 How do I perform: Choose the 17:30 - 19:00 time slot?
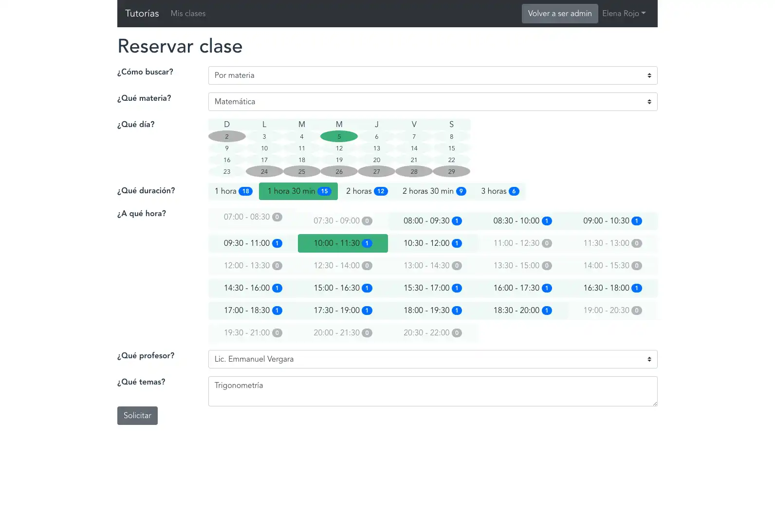point(343,311)
